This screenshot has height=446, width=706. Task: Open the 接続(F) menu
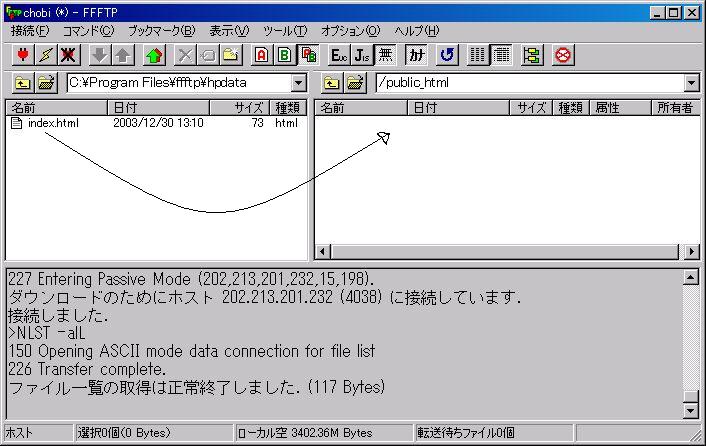coord(29,31)
